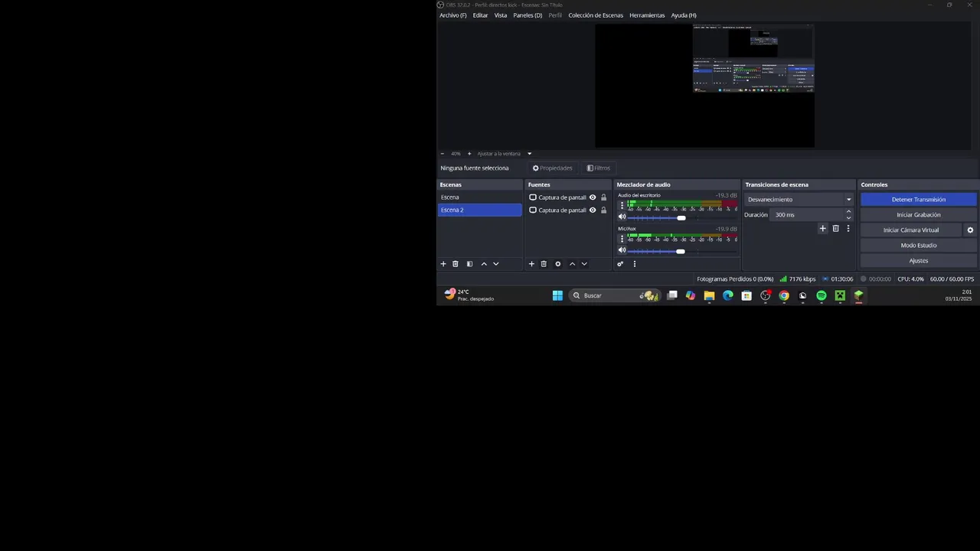This screenshot has height=551, width=980.
Task: Open audio mixer three-dot menu at panel bottom
Action: click(634, 264)
